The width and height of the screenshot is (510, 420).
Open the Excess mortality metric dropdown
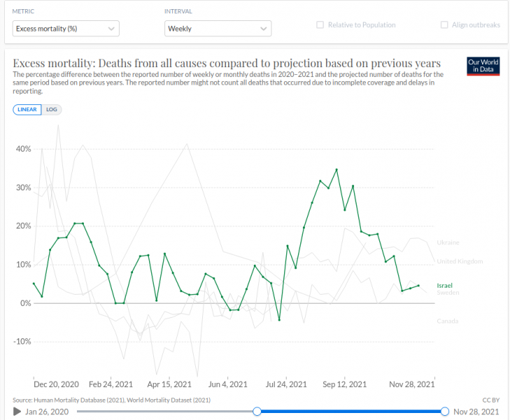66,29
